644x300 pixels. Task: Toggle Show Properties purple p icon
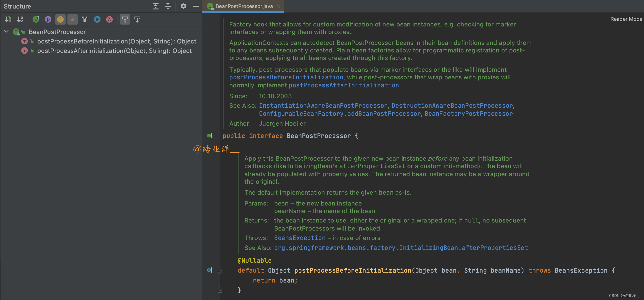pyautogui.click(x=48, y=19)
